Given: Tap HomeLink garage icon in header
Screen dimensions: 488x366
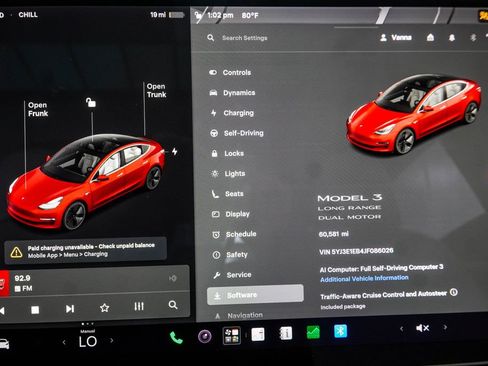Looking at the screenshot, I should [x=430, y=37].
